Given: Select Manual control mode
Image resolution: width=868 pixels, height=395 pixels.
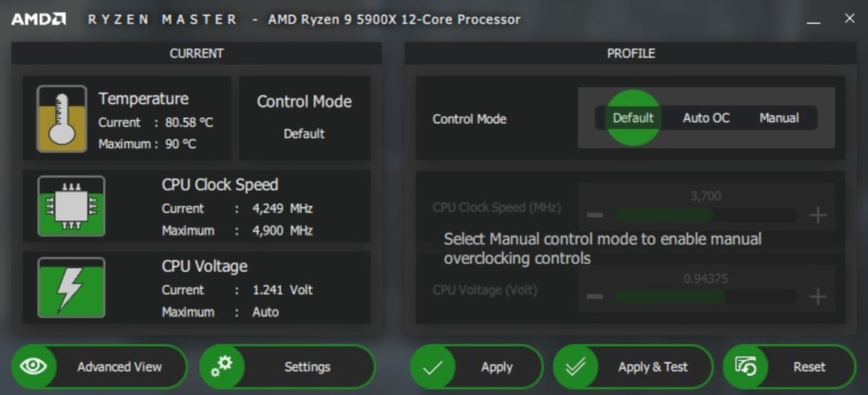Looking at the screenshot, I should pyautogui.click(x=779, y=118).
